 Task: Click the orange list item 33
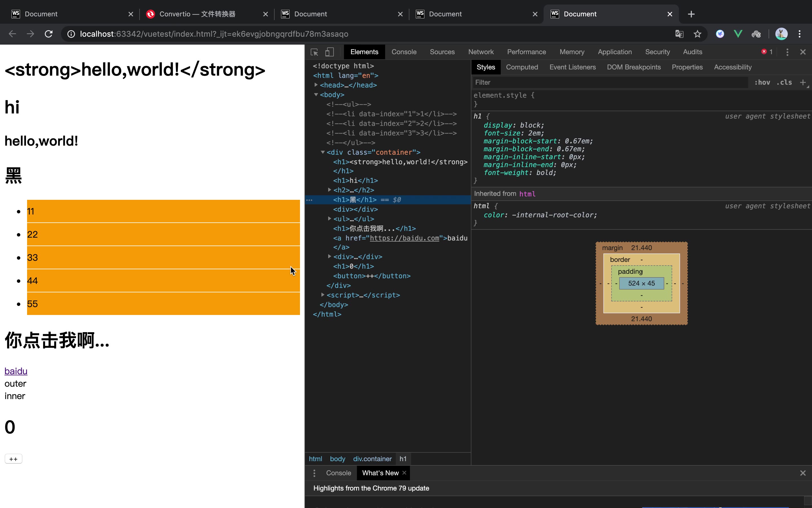click(x=164, y=258)
